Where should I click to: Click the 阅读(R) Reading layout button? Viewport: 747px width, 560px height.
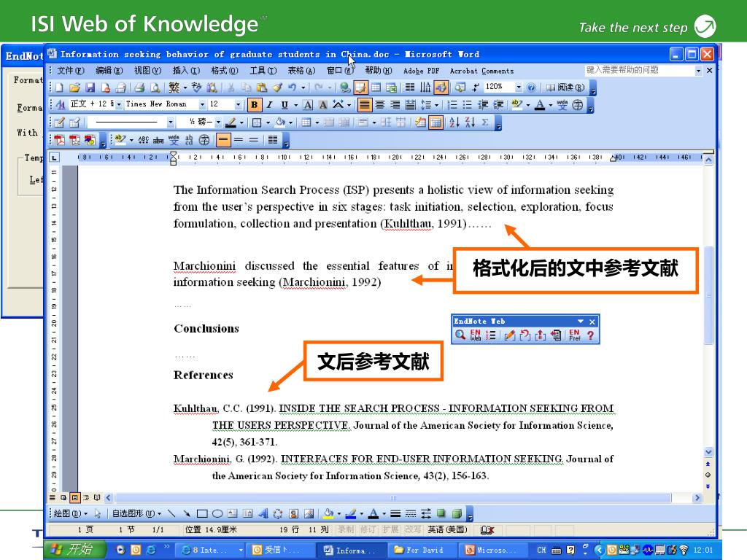(565, 87)
